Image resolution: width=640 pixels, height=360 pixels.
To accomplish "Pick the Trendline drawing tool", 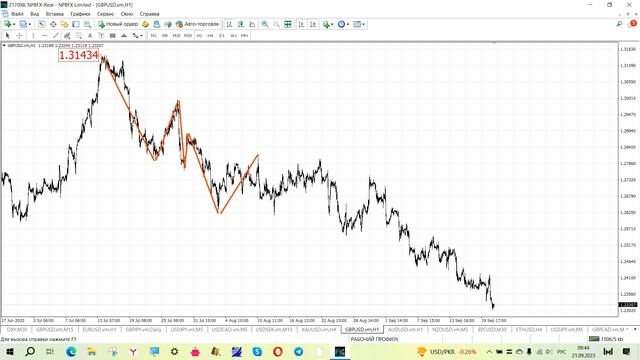I will point(56,36).
